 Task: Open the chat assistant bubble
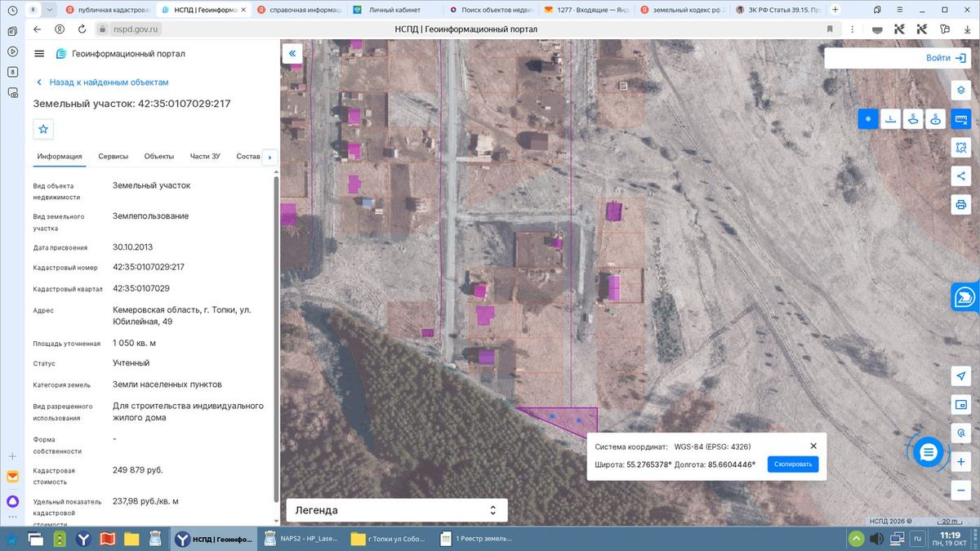928,451
